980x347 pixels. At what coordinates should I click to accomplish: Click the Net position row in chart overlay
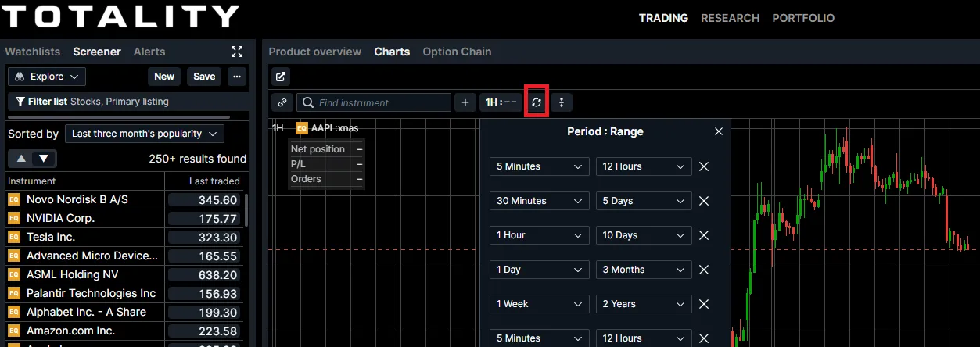pyautogui.click(x=326, y=149)
